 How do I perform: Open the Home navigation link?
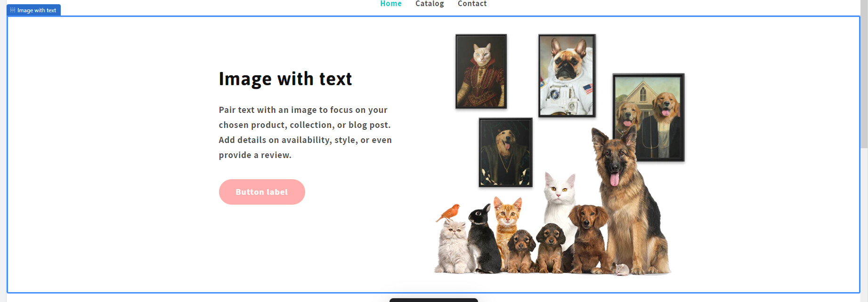390,4
